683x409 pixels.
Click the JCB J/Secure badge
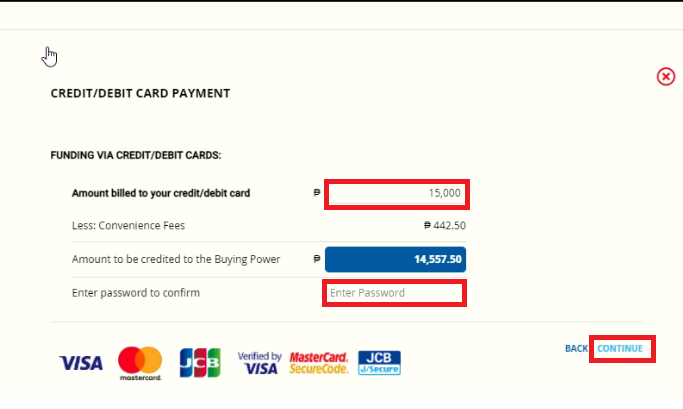pos(379,363)
